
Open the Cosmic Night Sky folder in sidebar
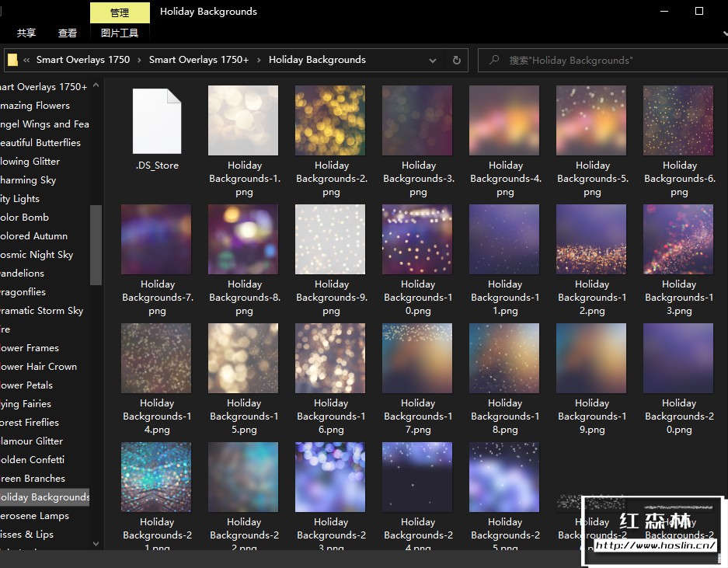point(37,255)
